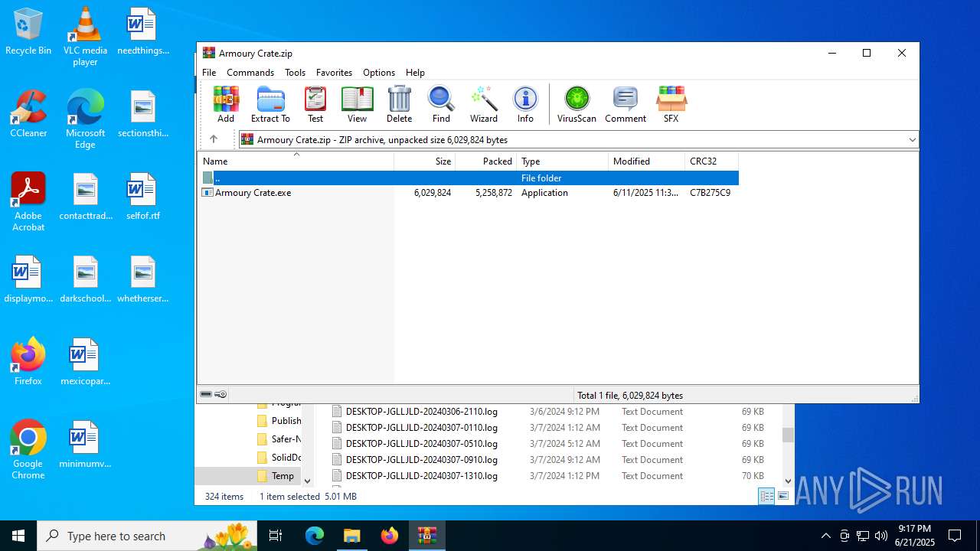Sort by the Name column header

pyautogui.click(x=296, y=161)
